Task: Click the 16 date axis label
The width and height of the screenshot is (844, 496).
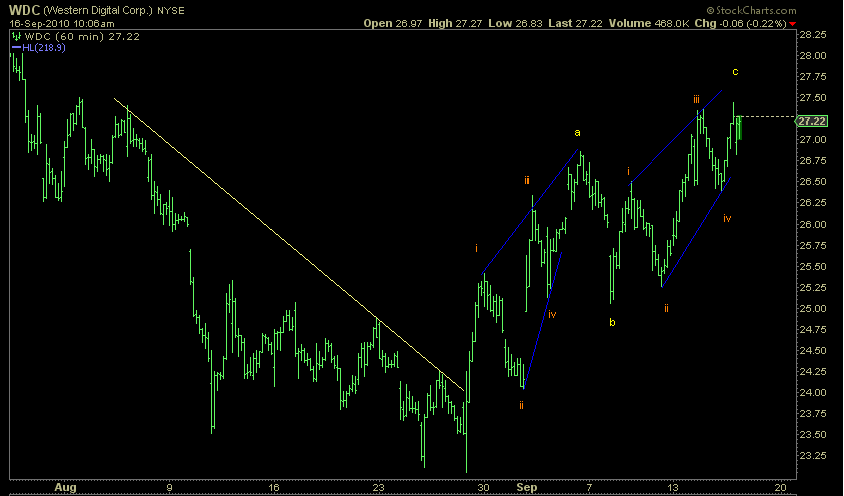Action: point(274,487)
